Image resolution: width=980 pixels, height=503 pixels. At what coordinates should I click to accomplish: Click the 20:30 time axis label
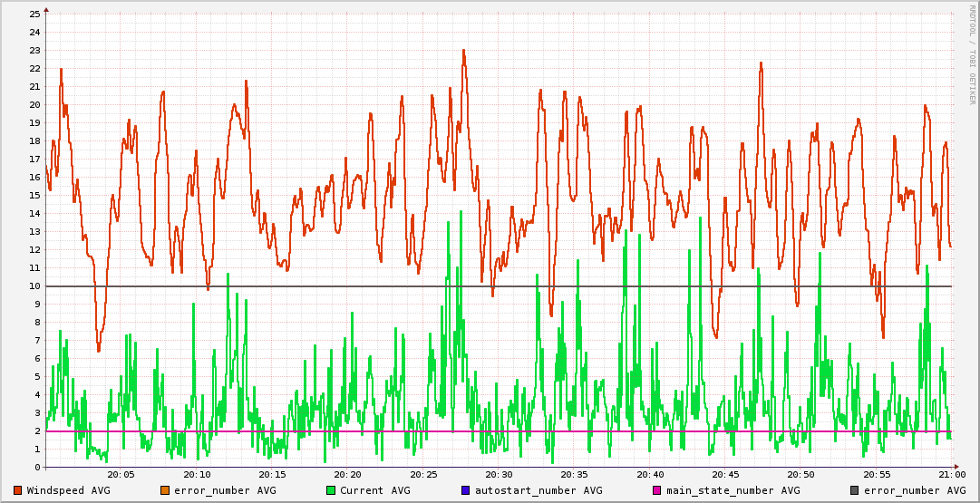point(500,475)
